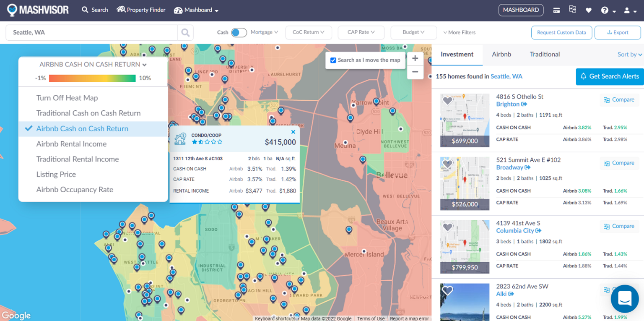Switch to the Traditional tab
Screen dimensions: 644x321
click(544, 54)
